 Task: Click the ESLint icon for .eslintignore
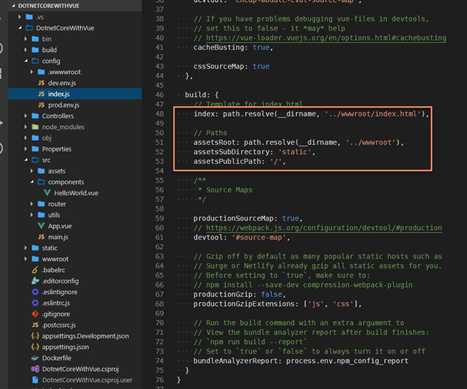35,292
